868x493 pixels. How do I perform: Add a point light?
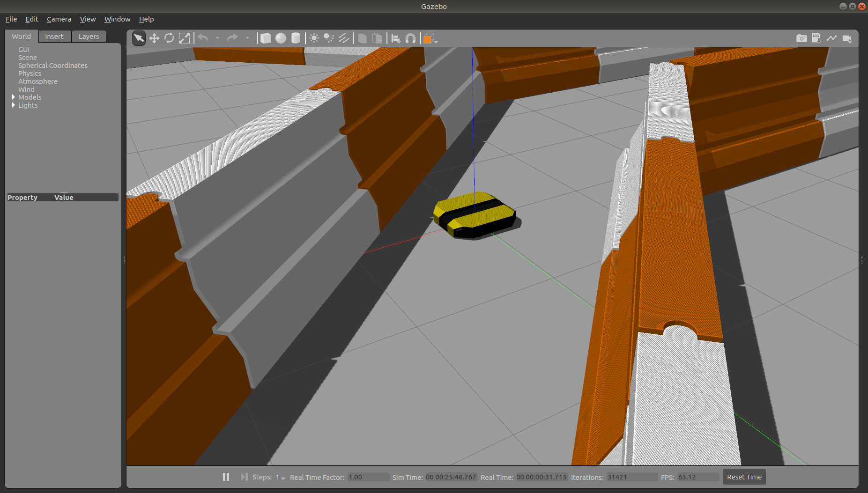click(x=314, y=38)
